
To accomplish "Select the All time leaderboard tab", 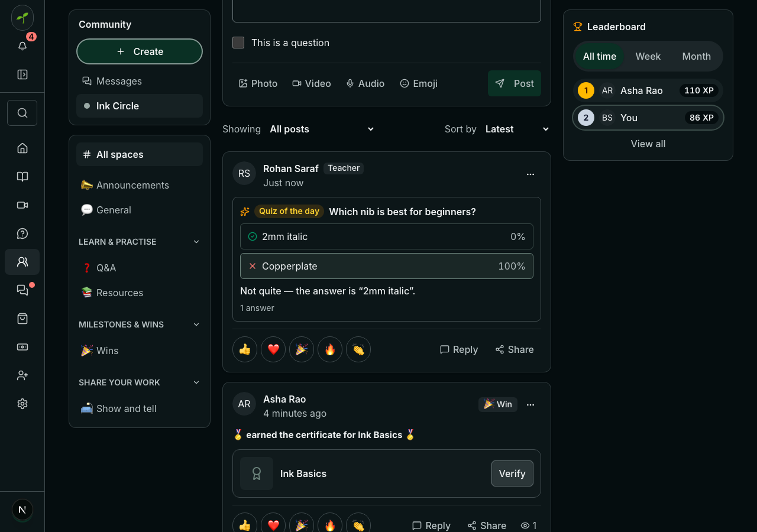I will [600, 56].
